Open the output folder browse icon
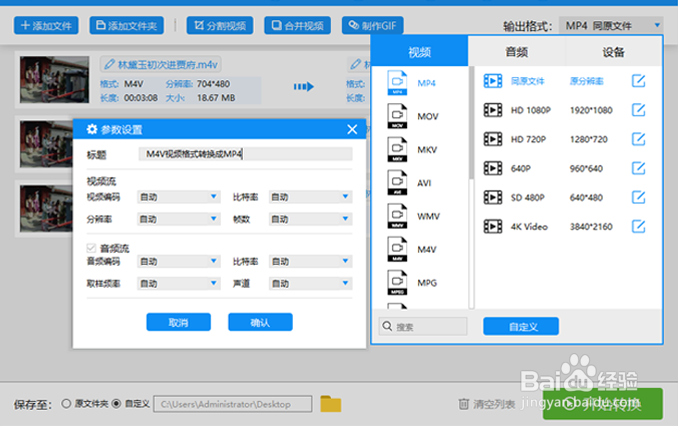 (331, 404)
